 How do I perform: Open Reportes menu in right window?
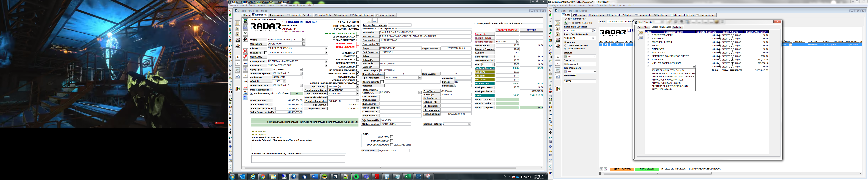[x=621, y=5]
